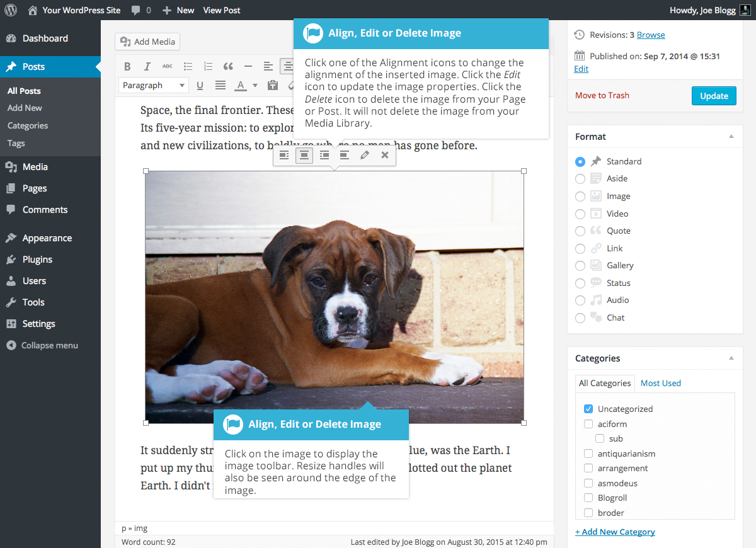Select the Video post format
This screenshot has width=756, height=548.
pos(580,214)
